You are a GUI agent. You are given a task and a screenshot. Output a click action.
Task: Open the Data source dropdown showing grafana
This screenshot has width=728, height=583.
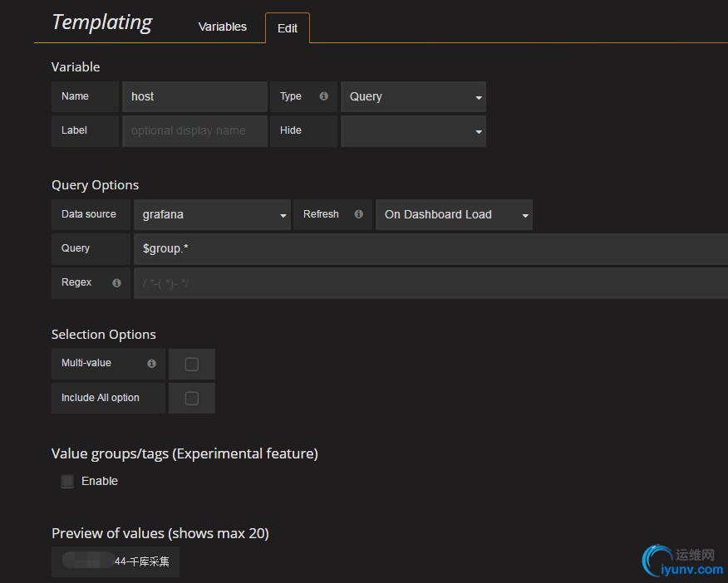point(212,214)
